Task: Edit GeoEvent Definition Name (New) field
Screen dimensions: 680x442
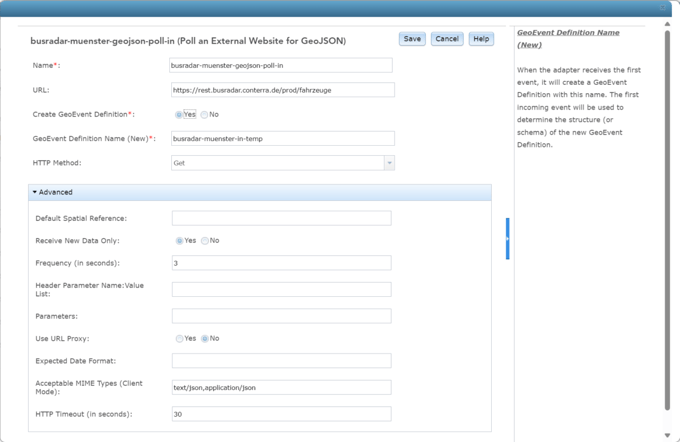Action: (283, 139)
